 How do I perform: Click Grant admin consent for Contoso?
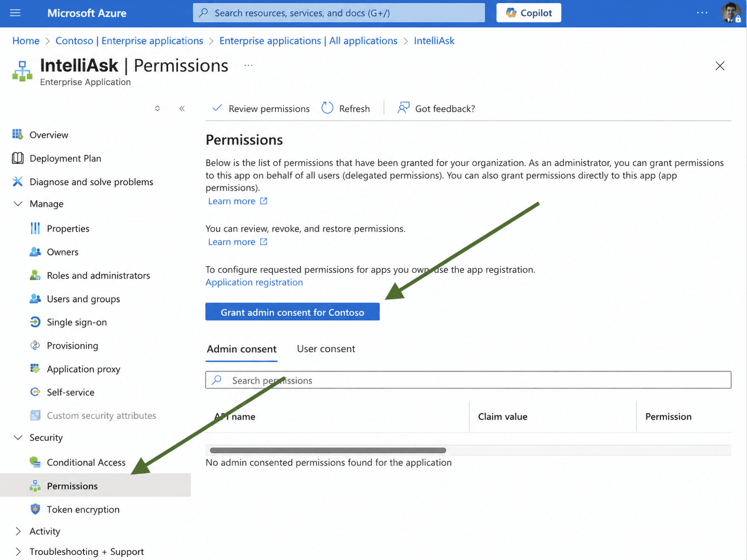point(293,312)
